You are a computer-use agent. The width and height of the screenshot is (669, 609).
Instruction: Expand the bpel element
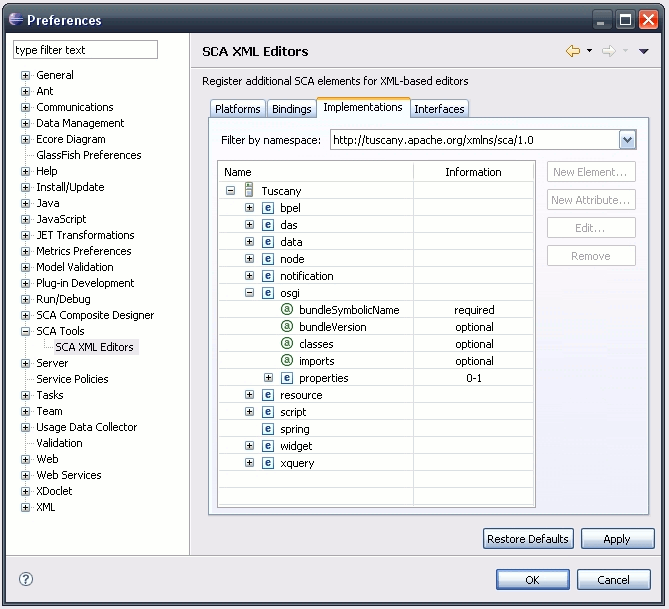[250, 208]
